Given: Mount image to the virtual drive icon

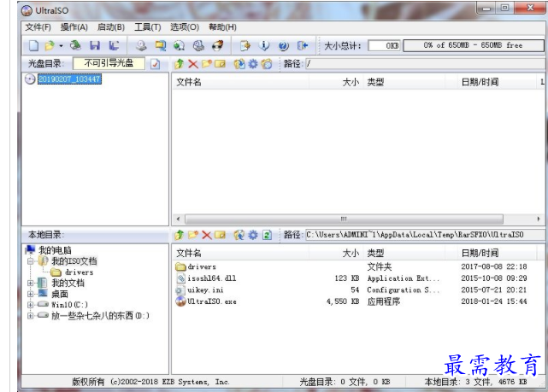Looking at the screenshot, I should pos(198,46).
